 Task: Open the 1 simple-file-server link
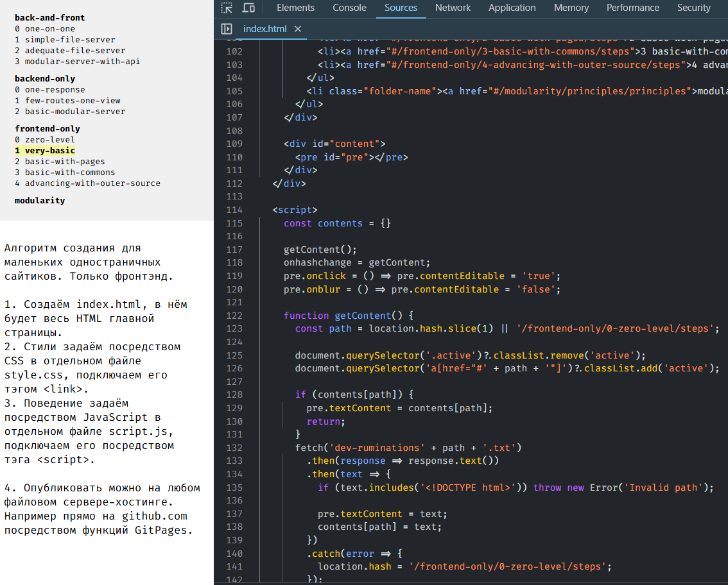[65, 39]
